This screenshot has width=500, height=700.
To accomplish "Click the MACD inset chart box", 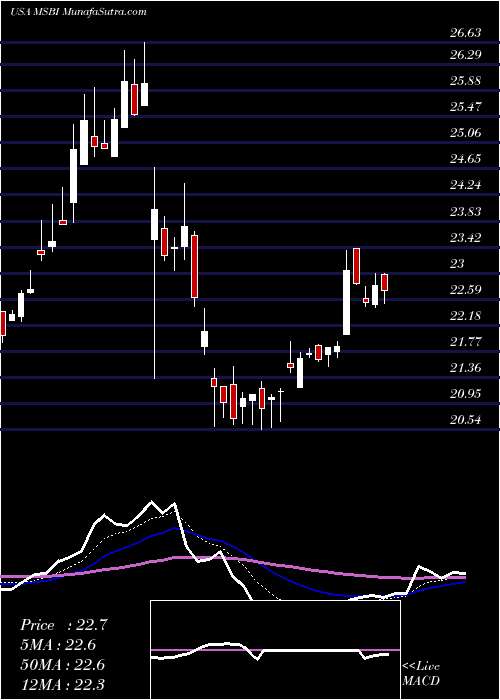I will click(x=276, y=650).
